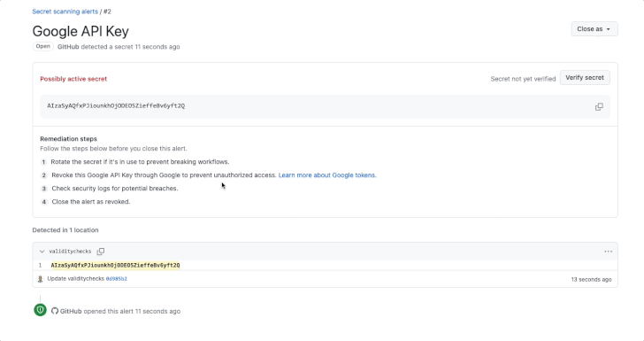Click step 2 Revoke this Google API Key text
The height and width of the screenshot is (341, 644).
164,175
